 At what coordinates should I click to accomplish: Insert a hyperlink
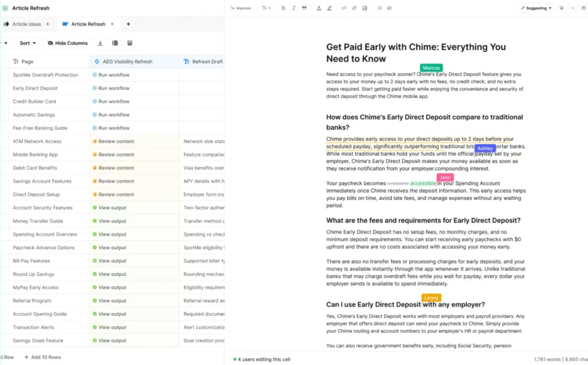coord(354,8)
